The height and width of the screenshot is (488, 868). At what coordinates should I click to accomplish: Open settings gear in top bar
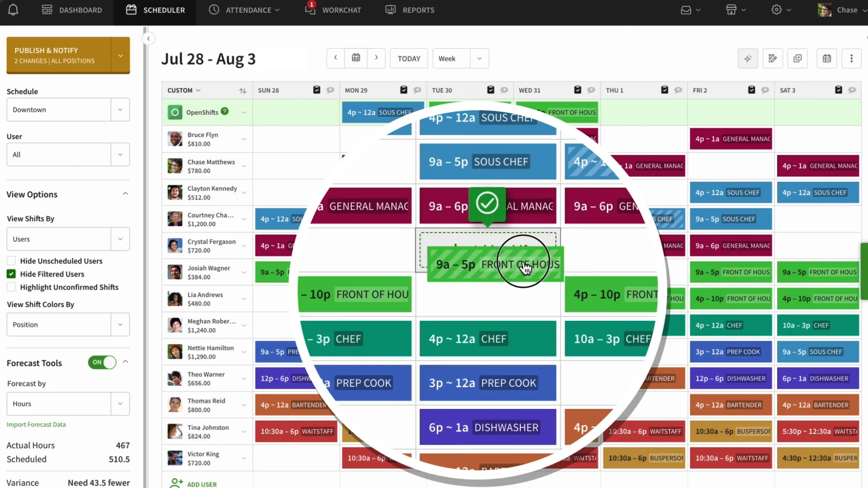point(781,10)
